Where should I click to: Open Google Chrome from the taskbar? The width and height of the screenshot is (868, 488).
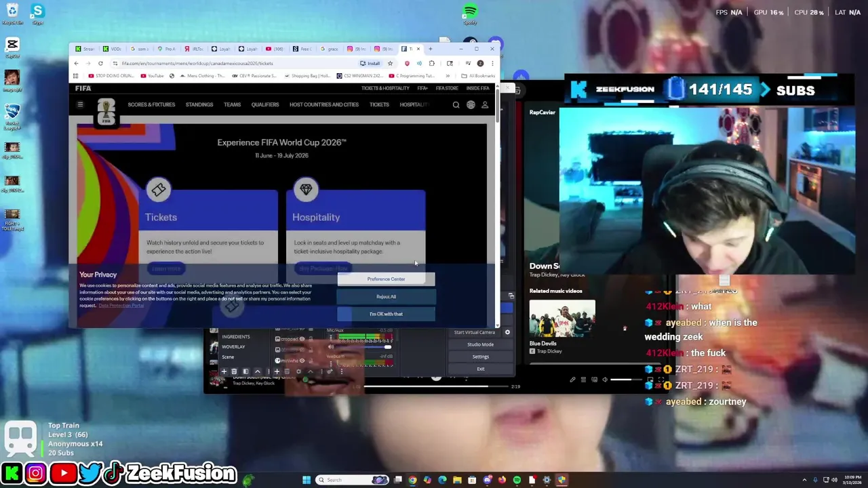pyautogui.click(x=412, y=480)
